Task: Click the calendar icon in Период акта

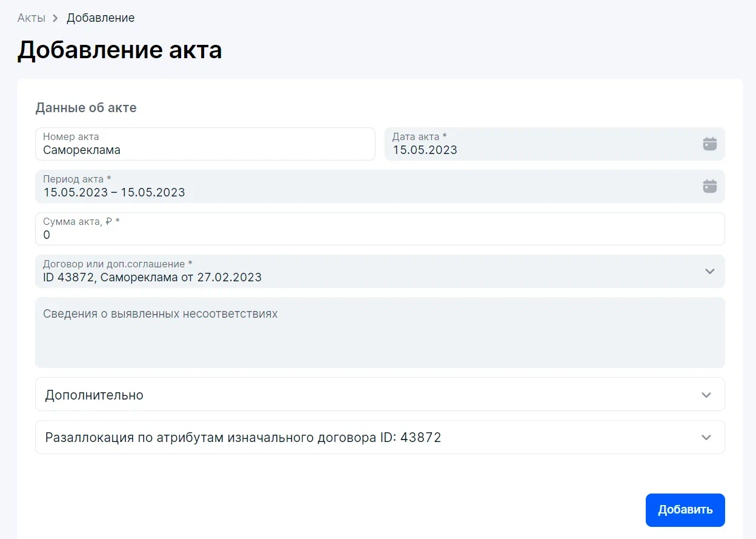Action: 709,186
